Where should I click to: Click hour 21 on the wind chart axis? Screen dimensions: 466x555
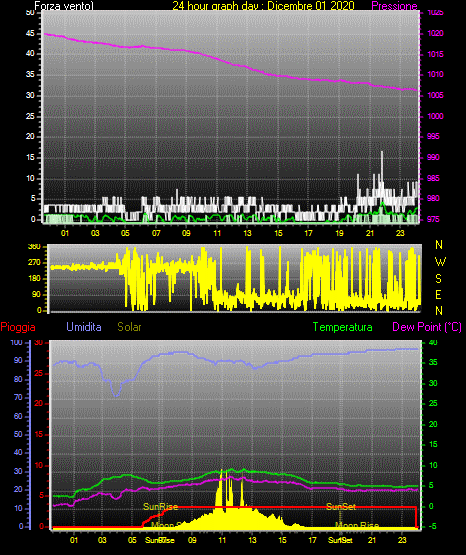click(x=370, y=233)
